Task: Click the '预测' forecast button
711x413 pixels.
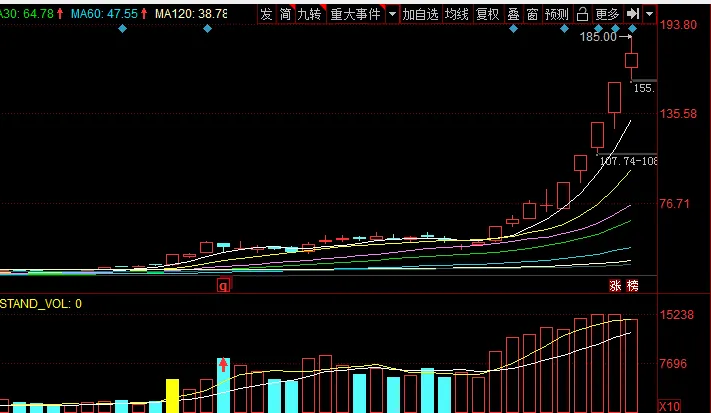Action: click(x=557, y=15)
